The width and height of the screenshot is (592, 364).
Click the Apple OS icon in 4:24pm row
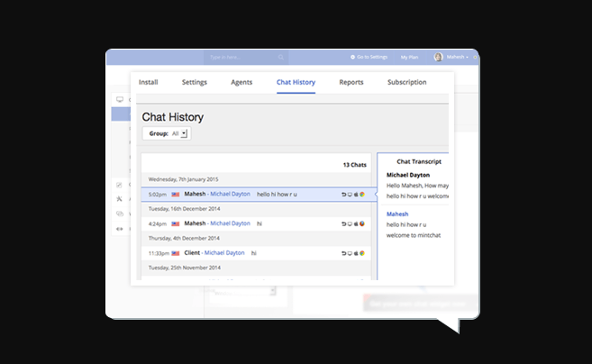coord(356,223)
